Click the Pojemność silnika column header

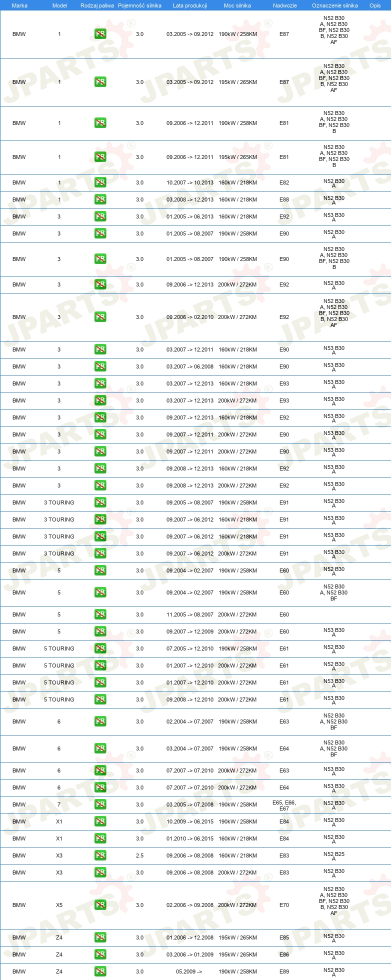point(139,5)
